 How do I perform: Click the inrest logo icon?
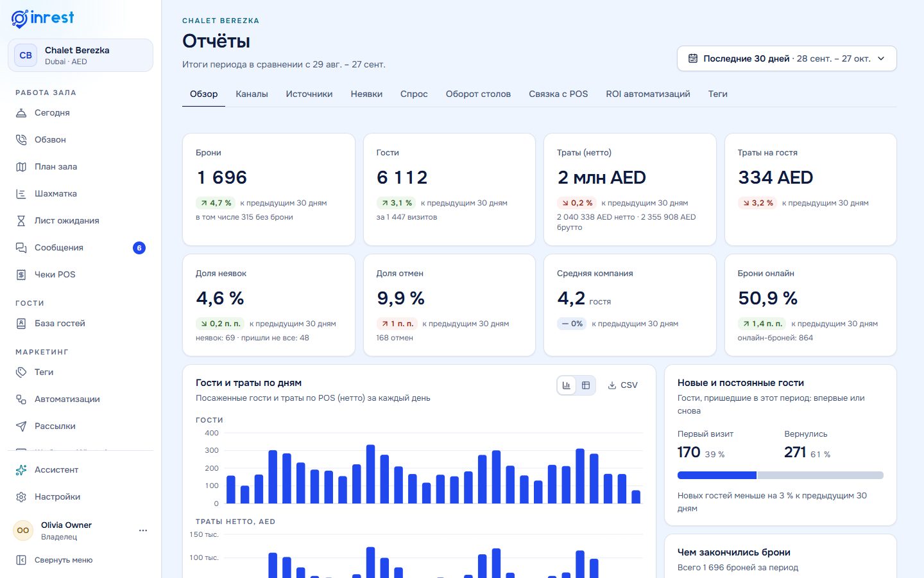(20, 19)
